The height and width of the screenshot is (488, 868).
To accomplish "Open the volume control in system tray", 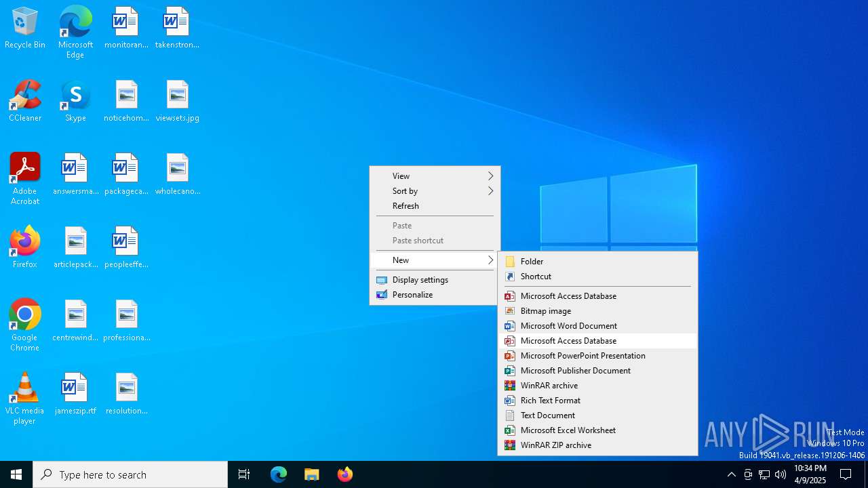I will pyautogui.click(x=781, y=474).
